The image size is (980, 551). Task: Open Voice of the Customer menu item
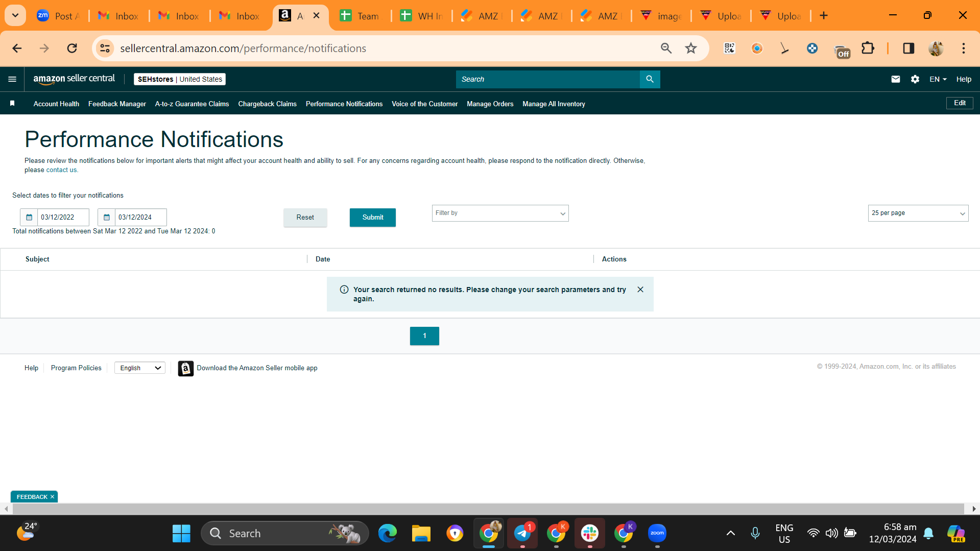click(424, 104)
